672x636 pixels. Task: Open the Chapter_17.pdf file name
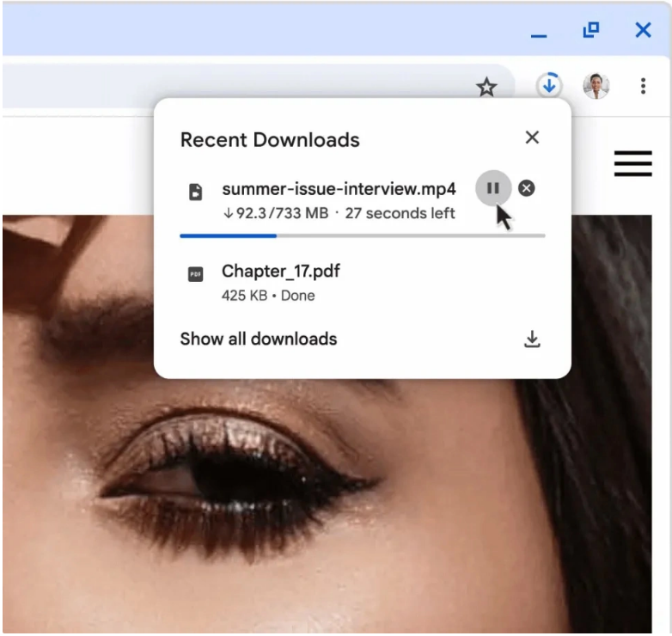(280, 272)
